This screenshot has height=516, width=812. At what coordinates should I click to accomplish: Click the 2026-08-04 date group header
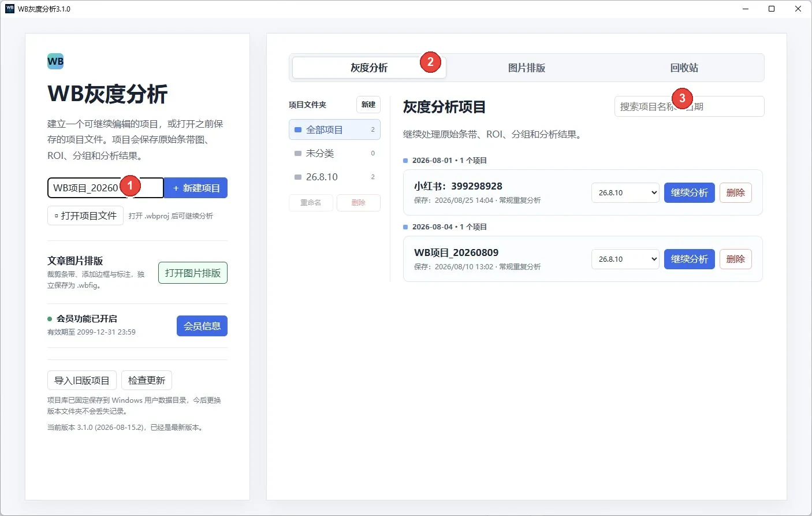[449, 227]
